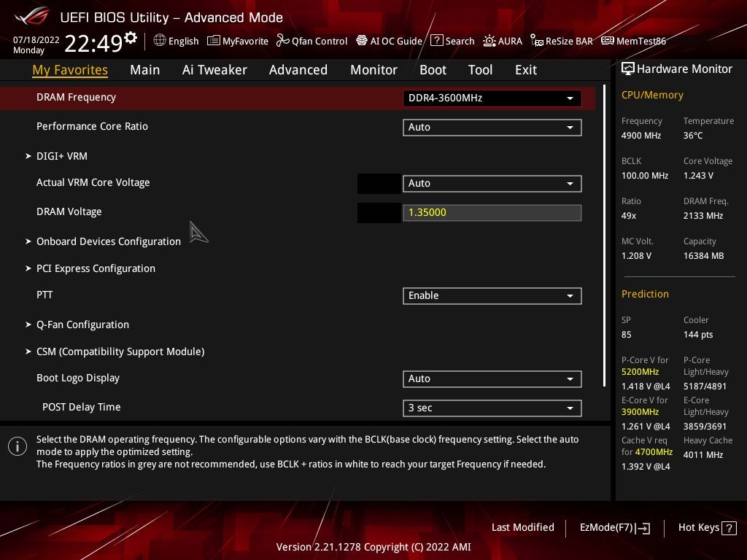Switch to Advanced tab
Image resolution: width=747 pixels, height=560 pixels.
pyautogui.click(x=298, y=70)
